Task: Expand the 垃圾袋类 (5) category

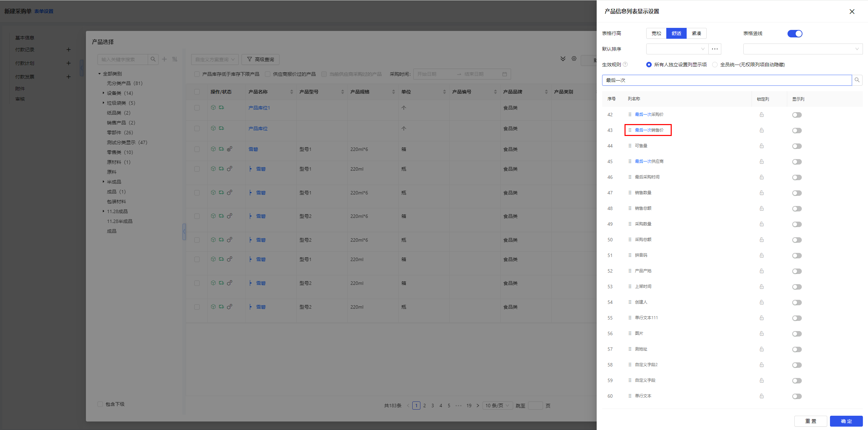Action: pyautogui.click(x=103, y=103)
